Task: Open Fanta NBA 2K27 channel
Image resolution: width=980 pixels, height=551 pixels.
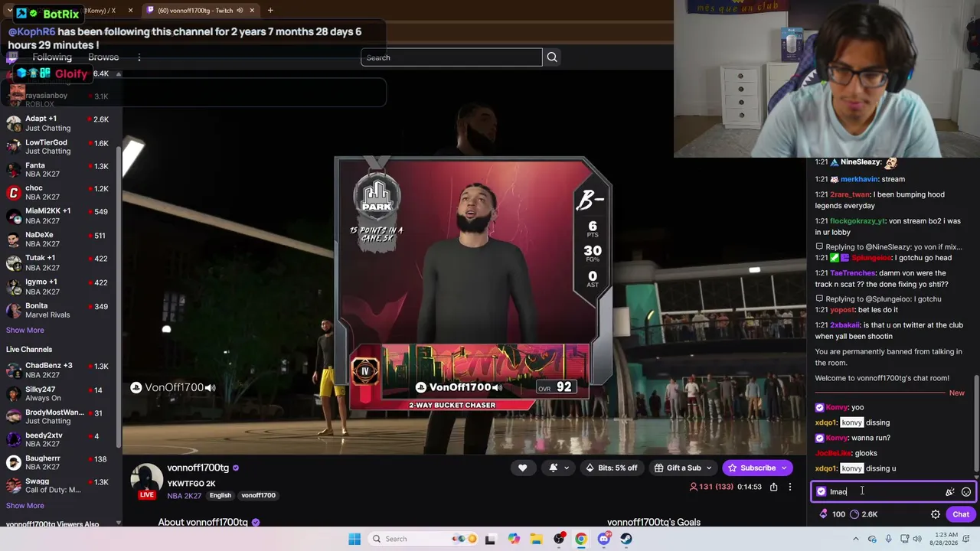Action: 60,170
